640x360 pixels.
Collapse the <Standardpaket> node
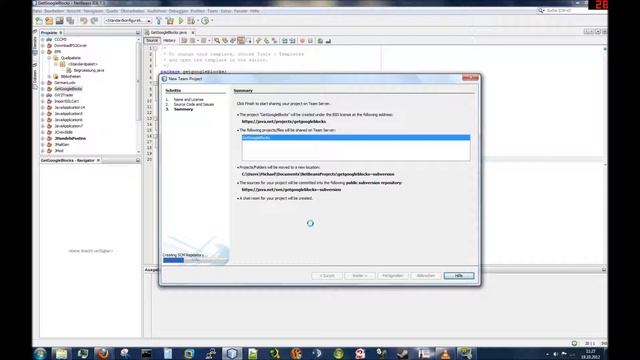[x=56, y=64]
